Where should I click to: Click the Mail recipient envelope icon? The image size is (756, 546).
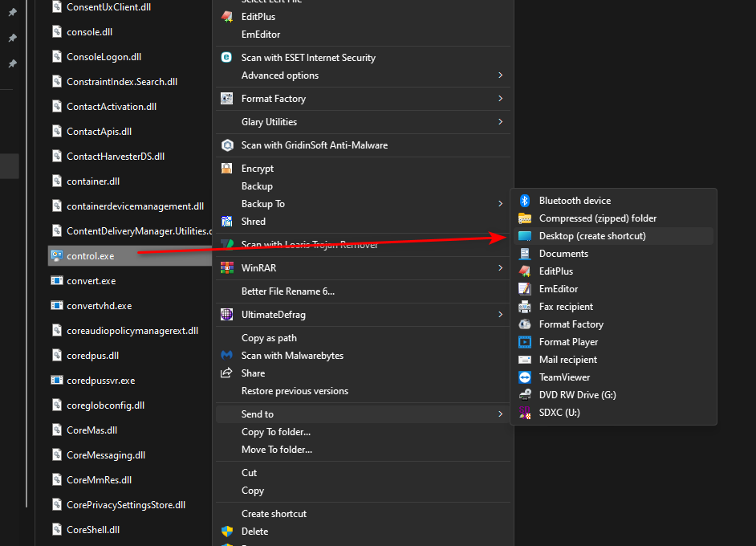(525, 360)
